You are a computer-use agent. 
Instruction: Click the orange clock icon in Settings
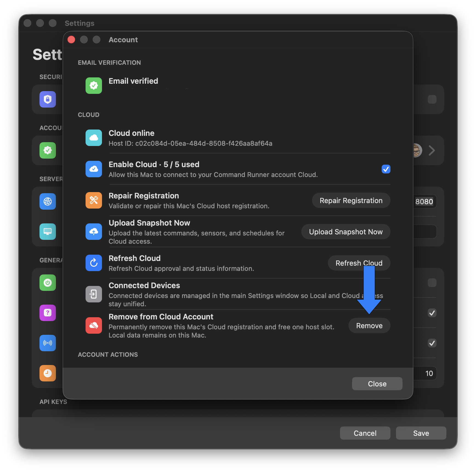pyautogui.click(x=48, y=373)
